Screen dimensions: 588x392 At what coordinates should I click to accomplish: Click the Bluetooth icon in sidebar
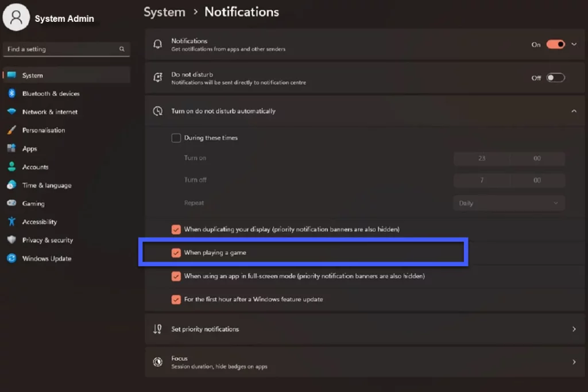coord(11,94)
